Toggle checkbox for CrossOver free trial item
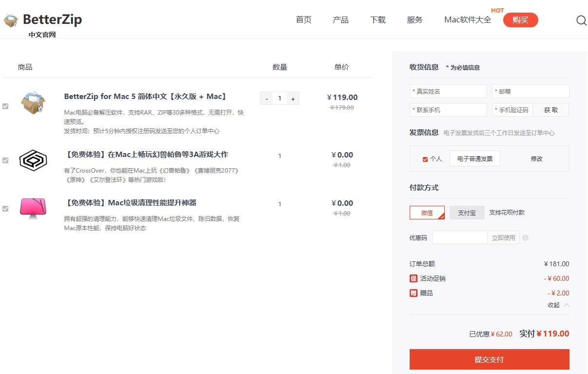The image size is (588, 374). tap(5, 160)
